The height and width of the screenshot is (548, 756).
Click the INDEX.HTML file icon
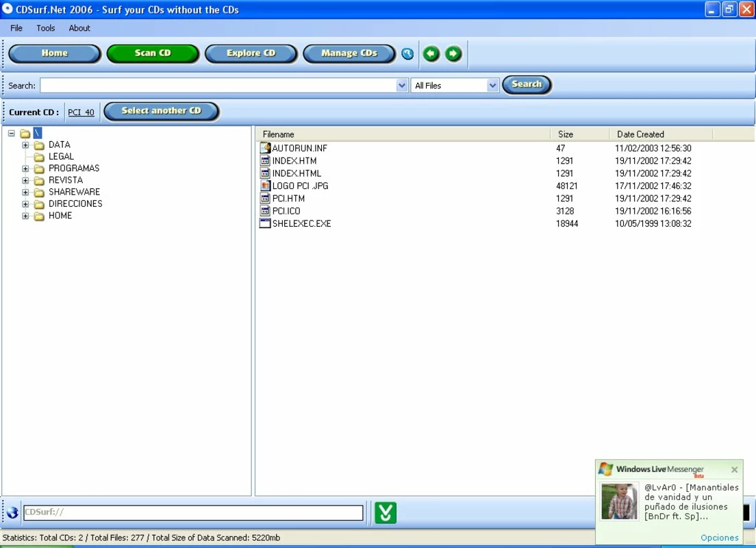click(x=265, y=173)
